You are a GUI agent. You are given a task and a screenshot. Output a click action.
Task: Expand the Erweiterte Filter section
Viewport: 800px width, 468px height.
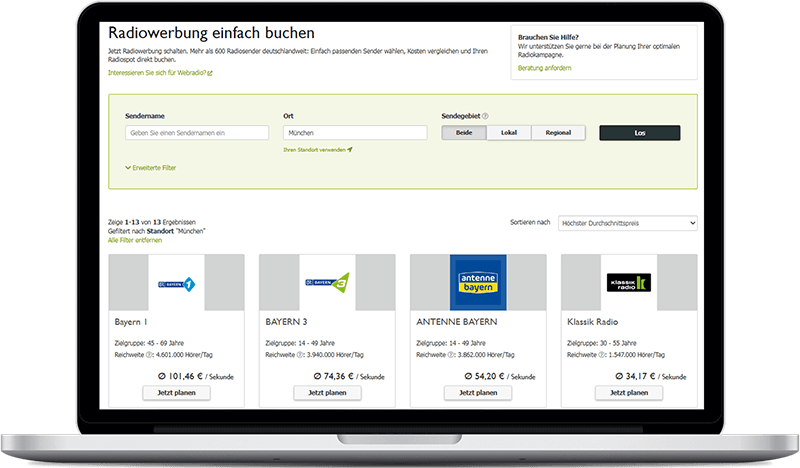click(x=150, y=168)
